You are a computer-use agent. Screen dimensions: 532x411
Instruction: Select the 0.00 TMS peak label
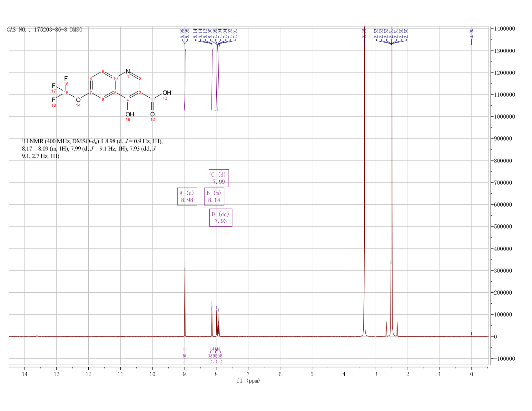pos(471,34)
